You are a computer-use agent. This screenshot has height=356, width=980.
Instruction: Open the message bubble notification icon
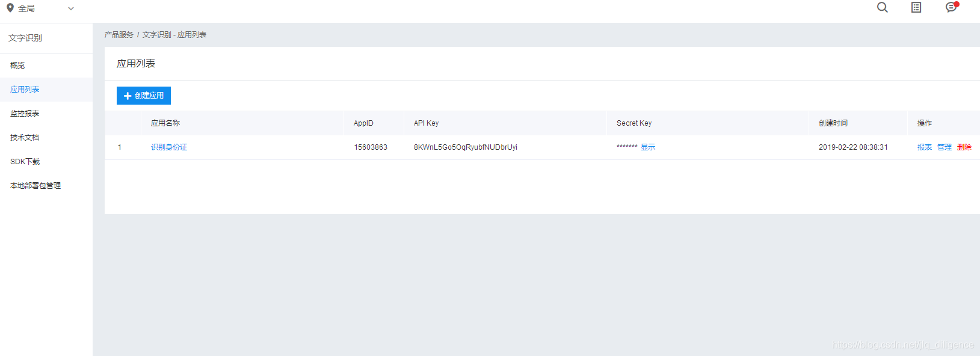951,7
